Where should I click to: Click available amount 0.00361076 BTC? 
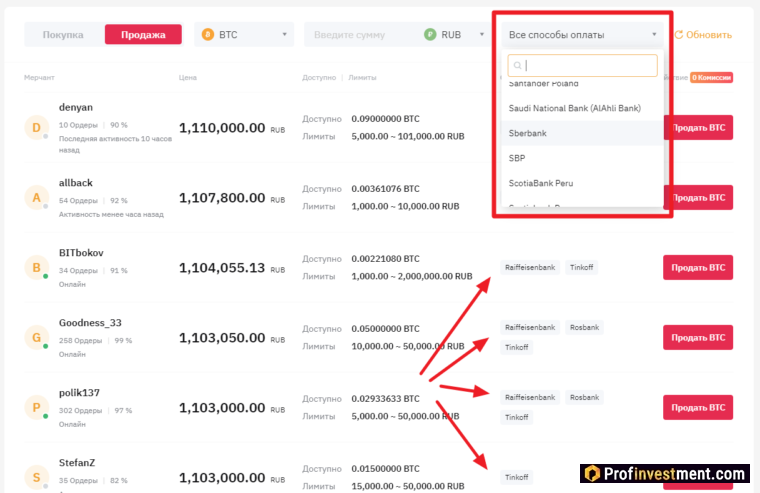point(385,189)
